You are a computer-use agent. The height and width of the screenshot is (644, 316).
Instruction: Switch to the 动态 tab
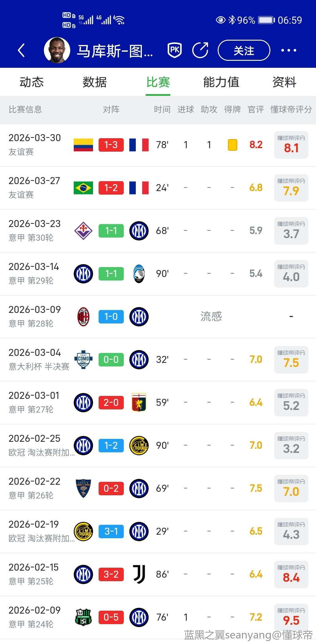32,82
